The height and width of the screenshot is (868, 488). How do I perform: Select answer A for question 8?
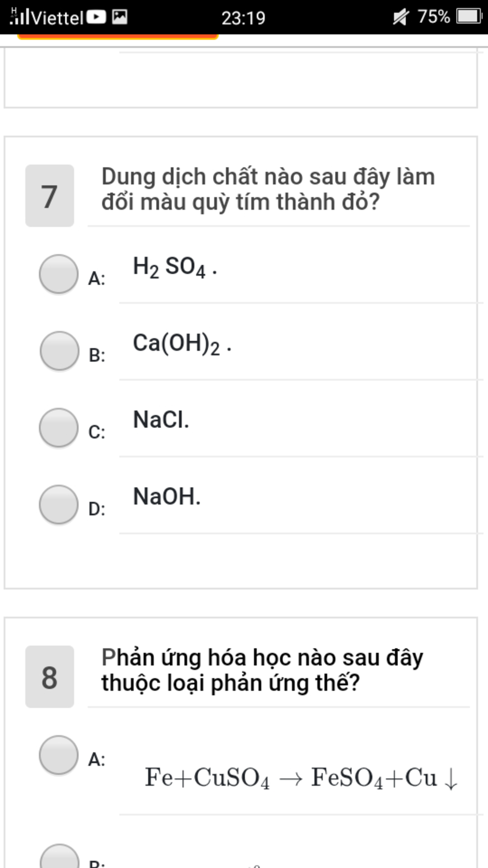(x=59, y=755)
